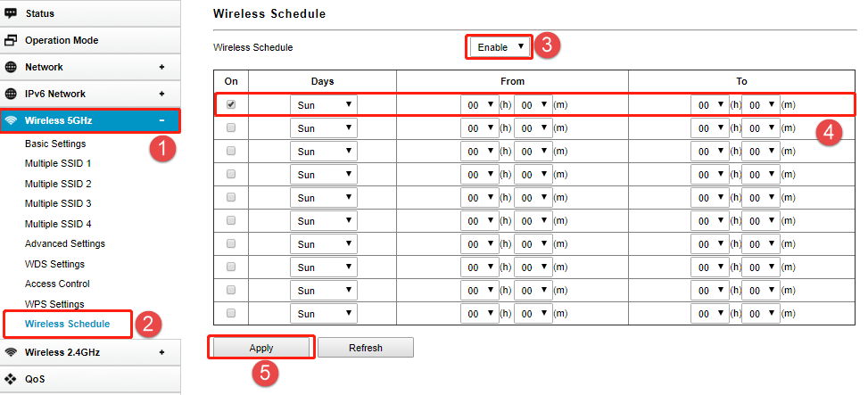Viewport: 868px width, 395px height.
Task: Go to Access Control page
Action: click(x=57, y=284)
